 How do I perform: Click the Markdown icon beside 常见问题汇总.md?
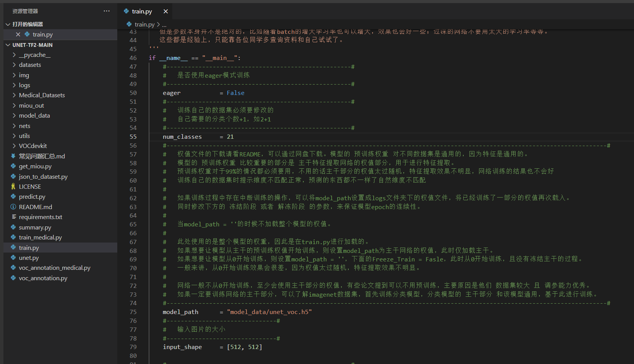(x=13, y=156)
